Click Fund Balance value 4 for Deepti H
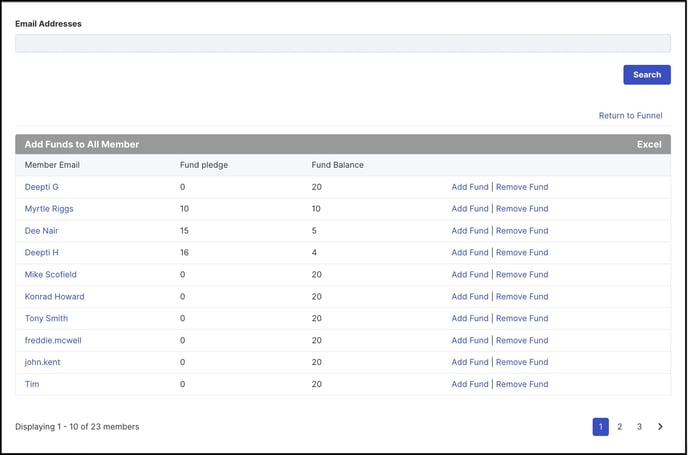Viewport: 688px width, 455px height. point(314,252)
